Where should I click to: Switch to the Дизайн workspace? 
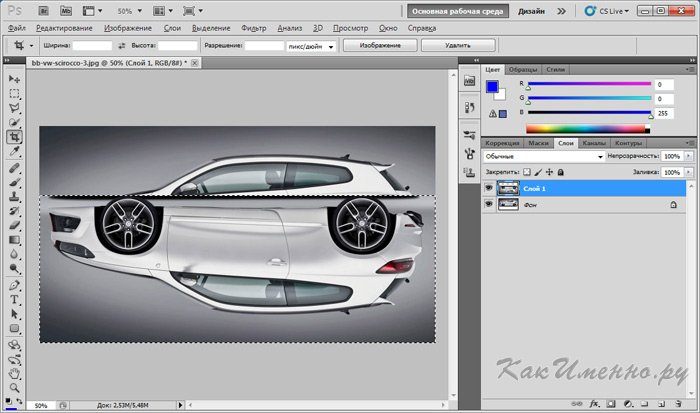click(x=531, y=11)
